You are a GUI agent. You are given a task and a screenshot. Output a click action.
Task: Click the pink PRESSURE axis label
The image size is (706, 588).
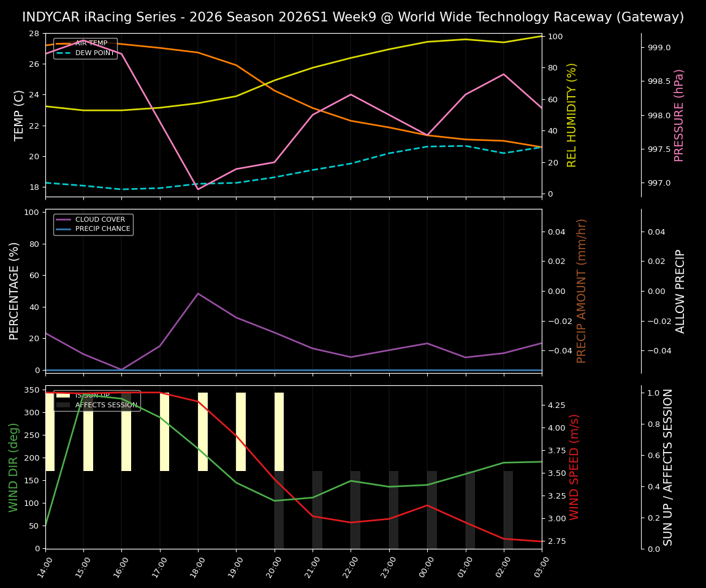click(x=680, y=115)
